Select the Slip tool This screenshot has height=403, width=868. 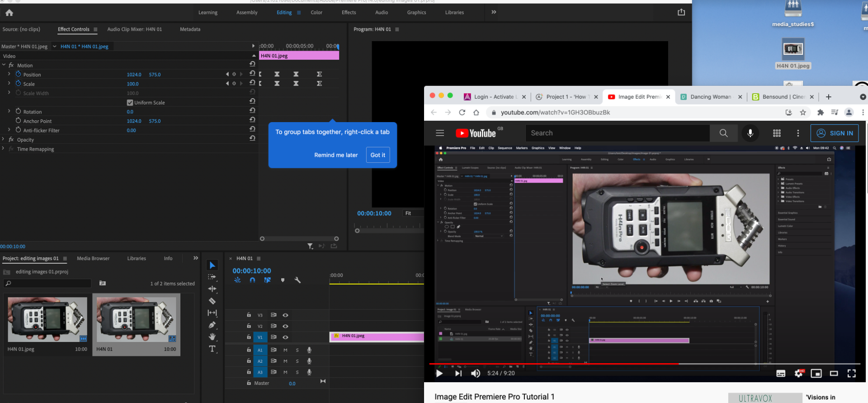pos(212,313)
